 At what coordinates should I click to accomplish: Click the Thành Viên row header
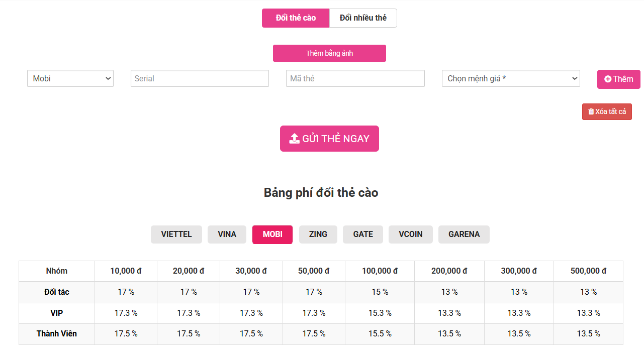pyautogui.click(x=57, y=334)
